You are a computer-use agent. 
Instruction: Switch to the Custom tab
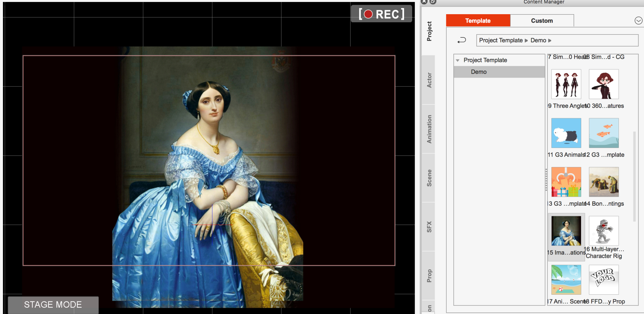pyautogui.click(x=542, y=21)
